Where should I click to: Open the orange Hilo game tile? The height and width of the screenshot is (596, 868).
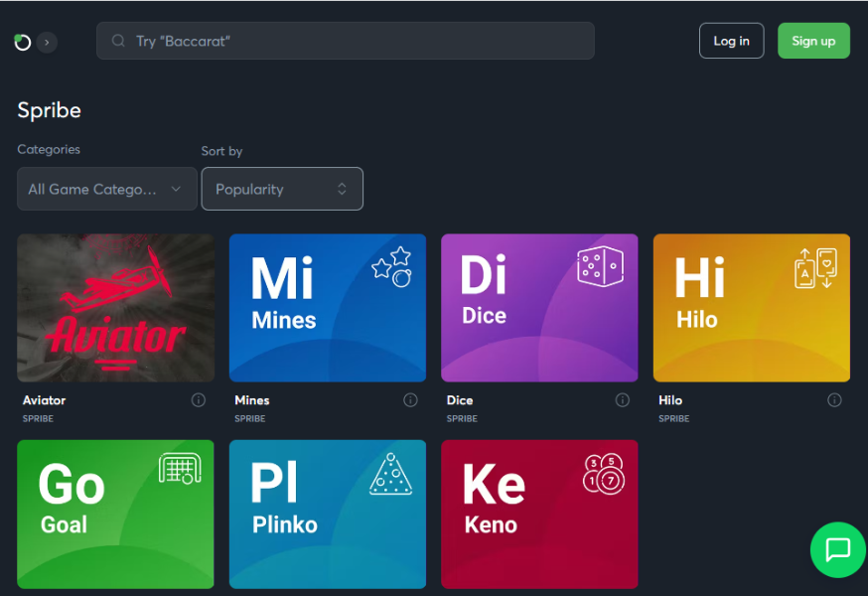tap(751, 308)
